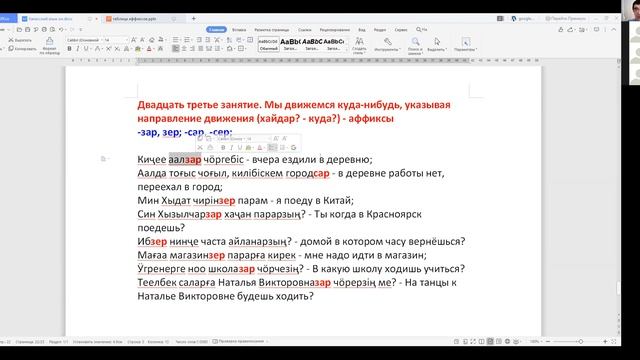Click the web layout view status icon
The width and height of the screenshot is (640, 360).
507,341
